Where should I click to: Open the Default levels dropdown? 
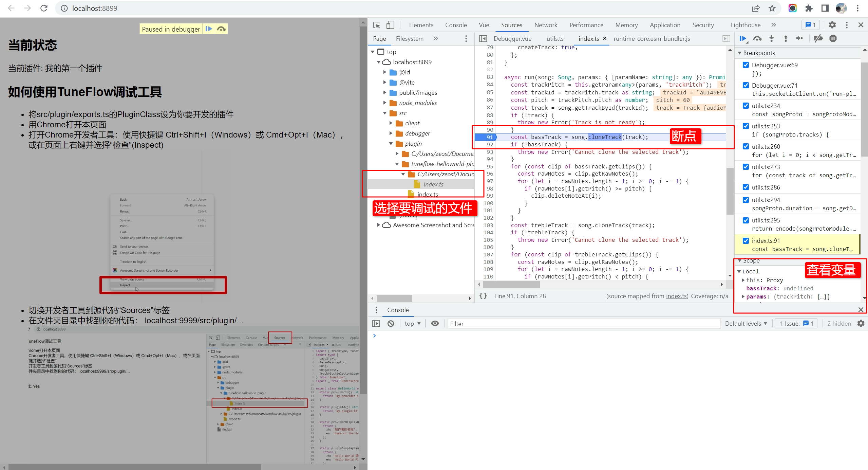click(x=746, y=324)
